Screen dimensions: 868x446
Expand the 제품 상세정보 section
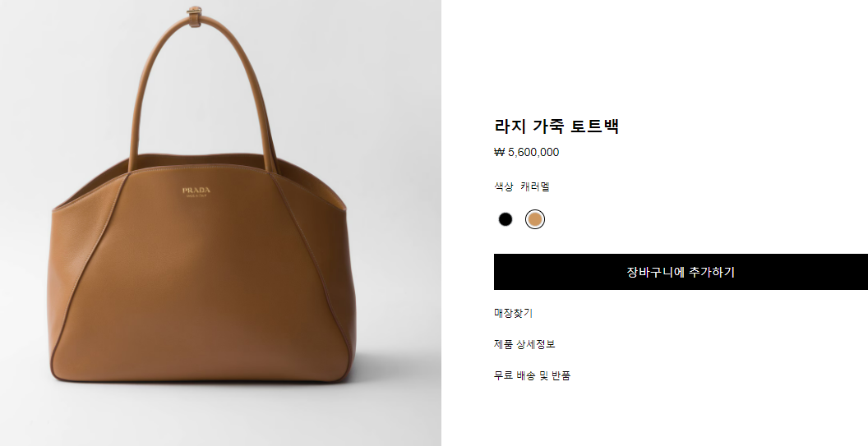[x=524, y=344]
